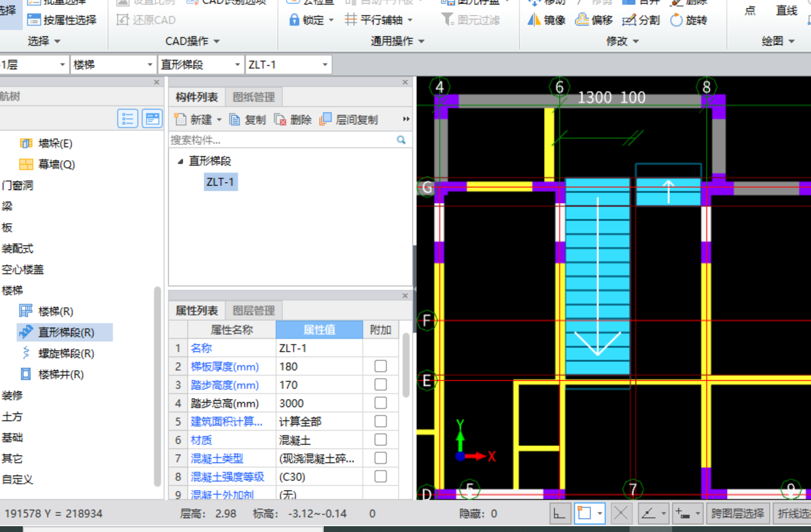This screenshot has height=532, width=811.
Task: Click the 梯板厚度 value cell 180
Action: pyautogui.click(x=319, y=366)
